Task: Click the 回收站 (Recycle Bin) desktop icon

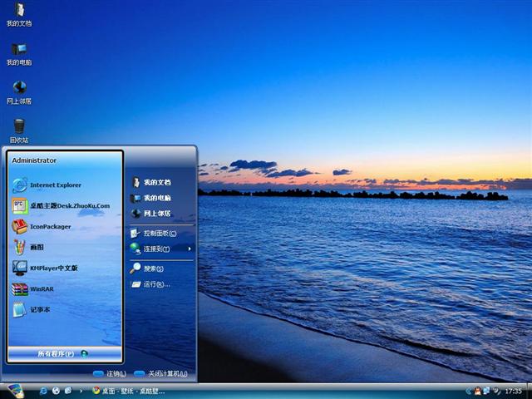Action: pos(18,129)
